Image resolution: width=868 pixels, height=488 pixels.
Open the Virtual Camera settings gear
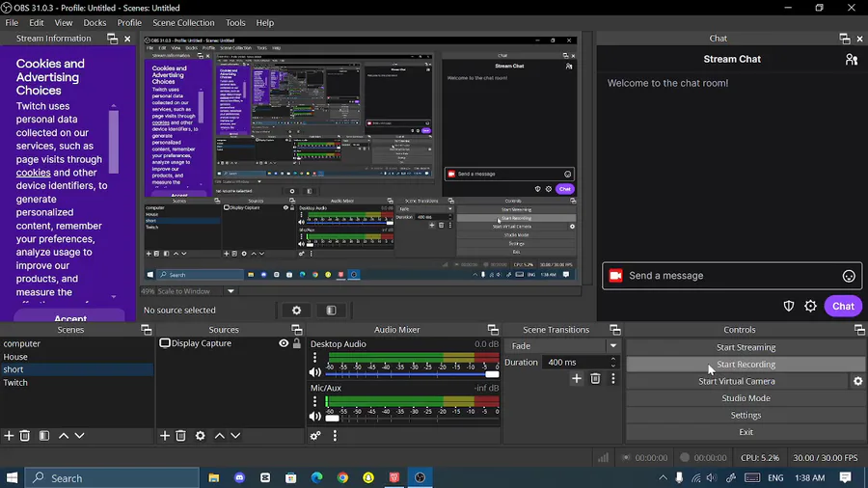pyautogui.click(x=857, y=382)
